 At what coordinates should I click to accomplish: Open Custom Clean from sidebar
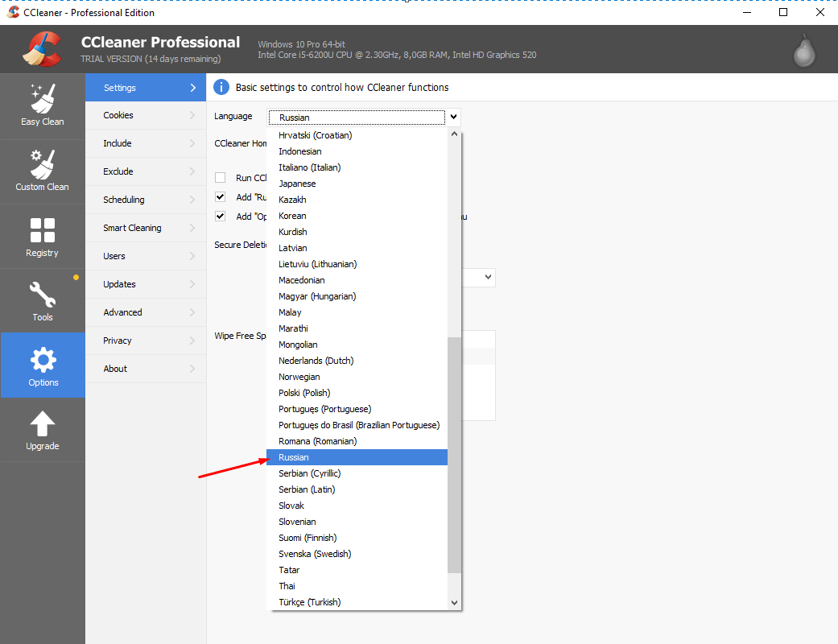click(42, 171)
